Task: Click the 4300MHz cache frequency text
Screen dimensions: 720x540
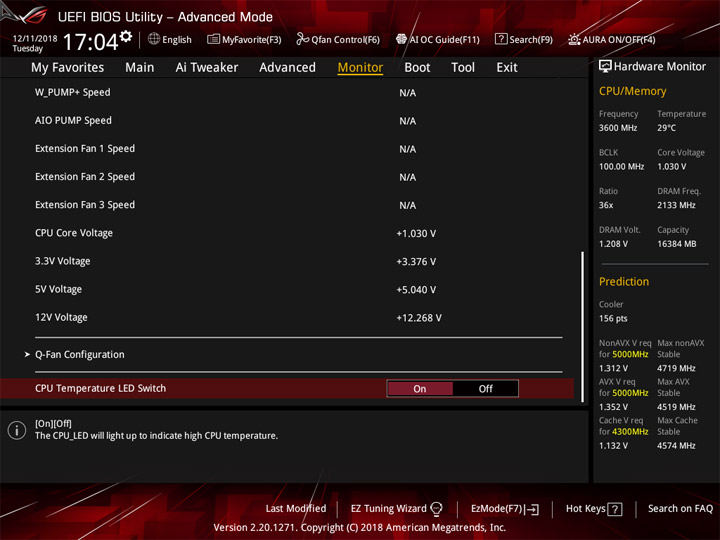Action: pyautogui.click(x=630, y=432)
